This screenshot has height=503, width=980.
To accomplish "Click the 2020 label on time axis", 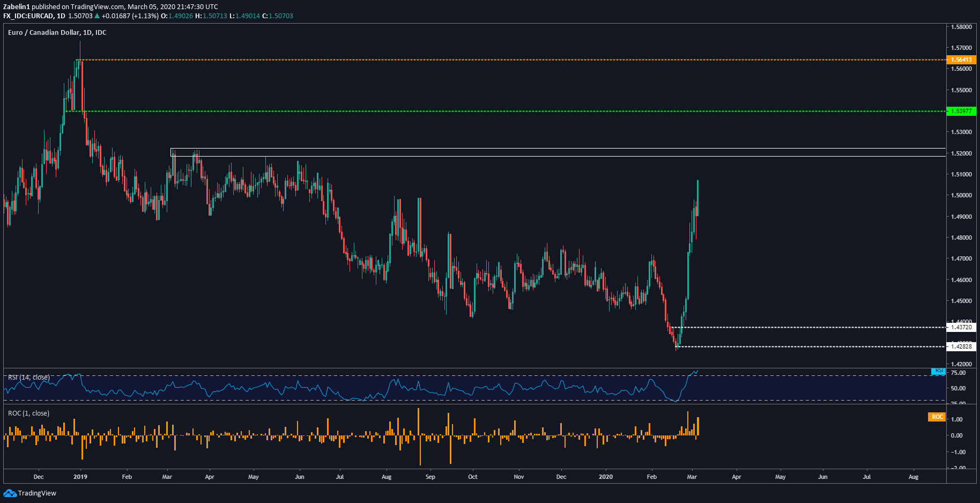I will 606,477.
